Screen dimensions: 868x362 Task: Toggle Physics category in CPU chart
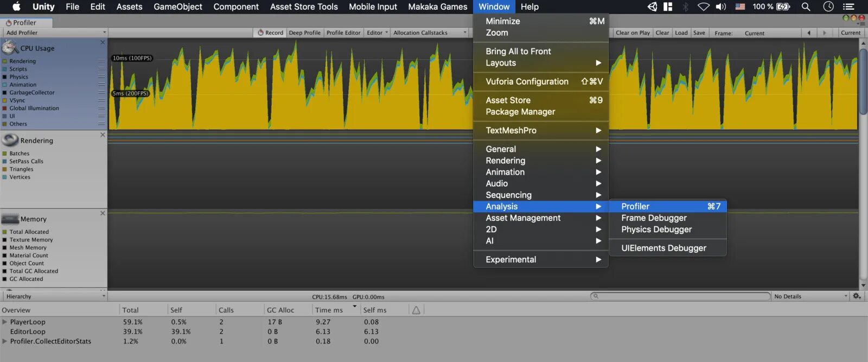coord(4,77)
